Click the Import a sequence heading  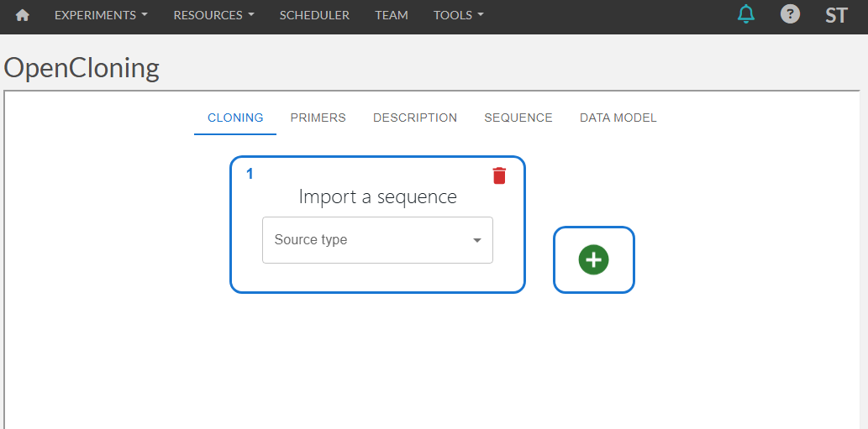pos(377,197)
